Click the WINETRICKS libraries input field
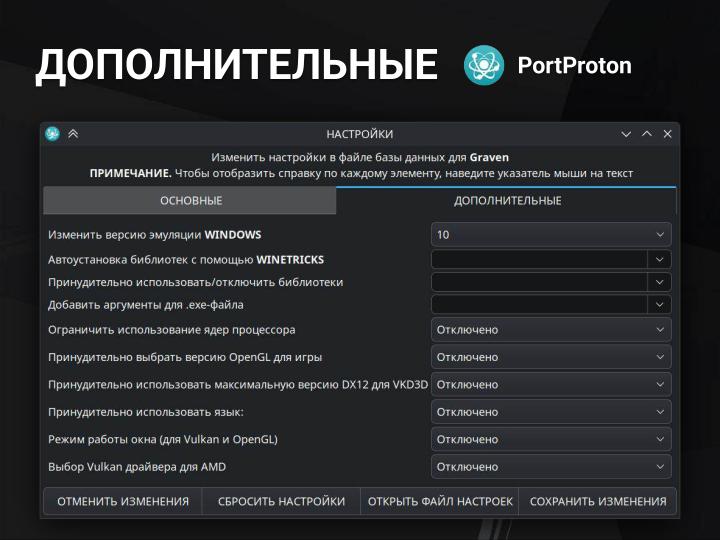The width and height of the screenshot is (720, 540). pyautogui.click(x=539, y=259)
